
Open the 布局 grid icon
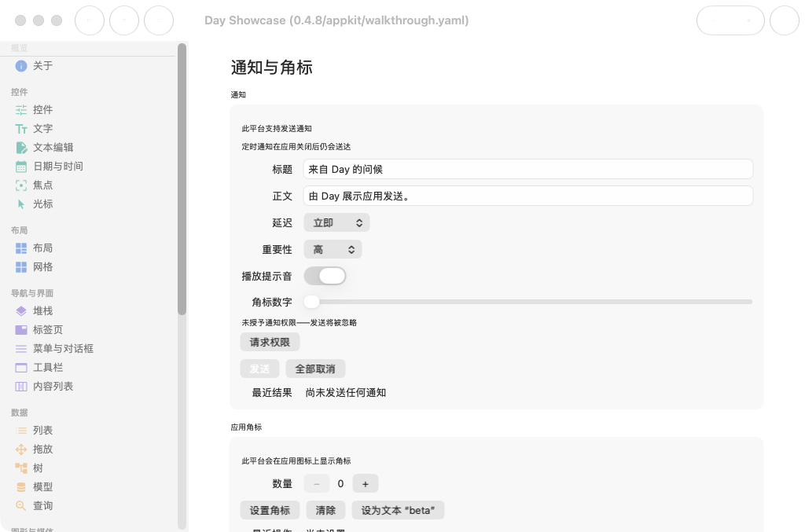tap(21, 248)
